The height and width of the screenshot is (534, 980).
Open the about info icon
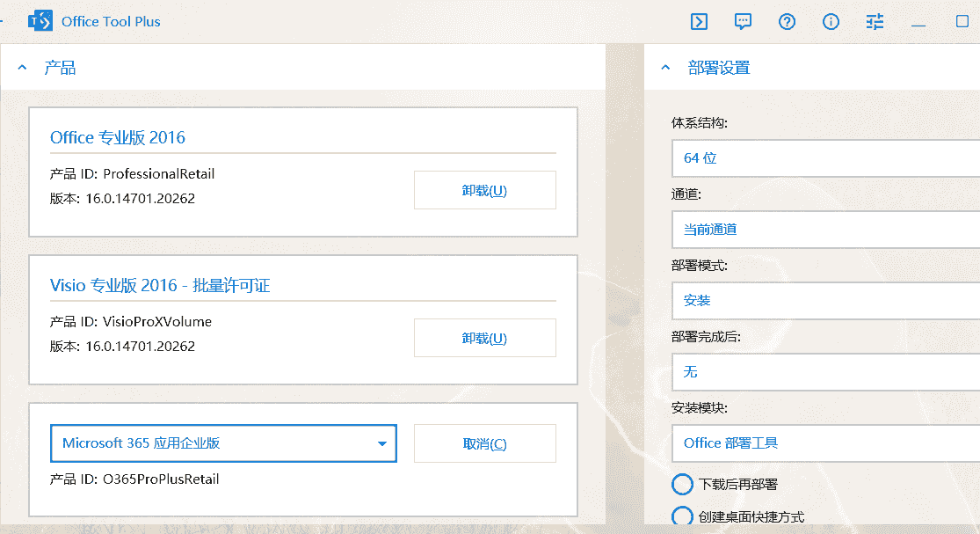click(831, 22)
